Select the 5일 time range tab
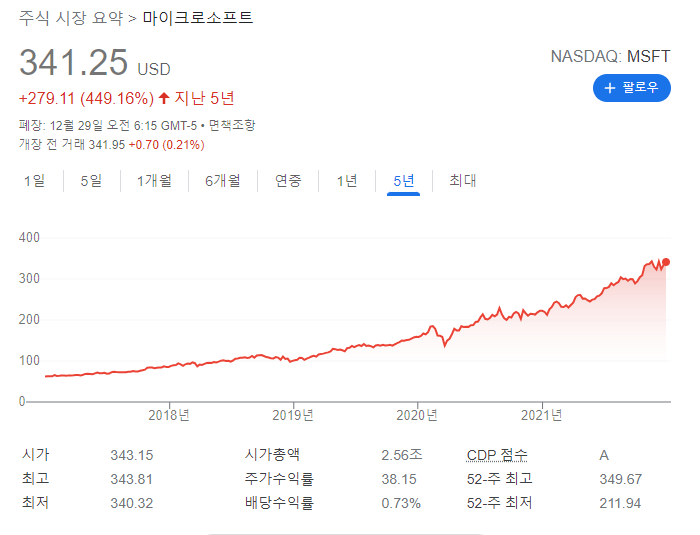The height and width of the screenshot is (535, 700). pyautogui.click(x=91, y=181)
